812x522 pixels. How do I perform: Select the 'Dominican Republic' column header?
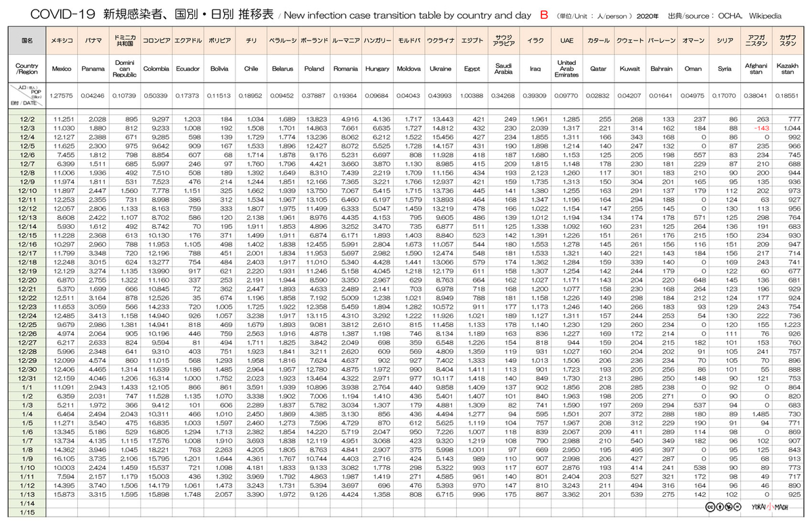[125, 68]
